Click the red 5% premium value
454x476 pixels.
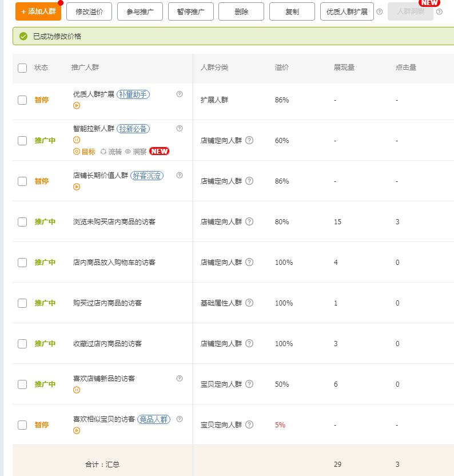280,425
